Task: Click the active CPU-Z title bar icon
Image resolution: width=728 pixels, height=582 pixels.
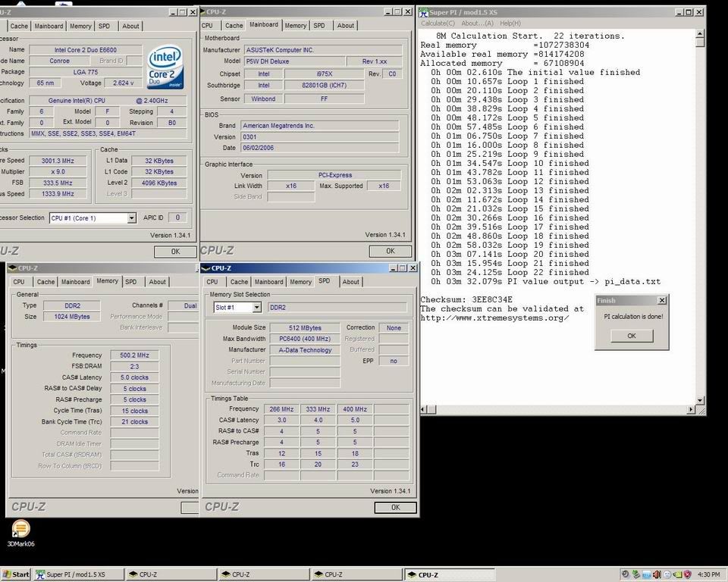Action: click(x=206, y=268)
